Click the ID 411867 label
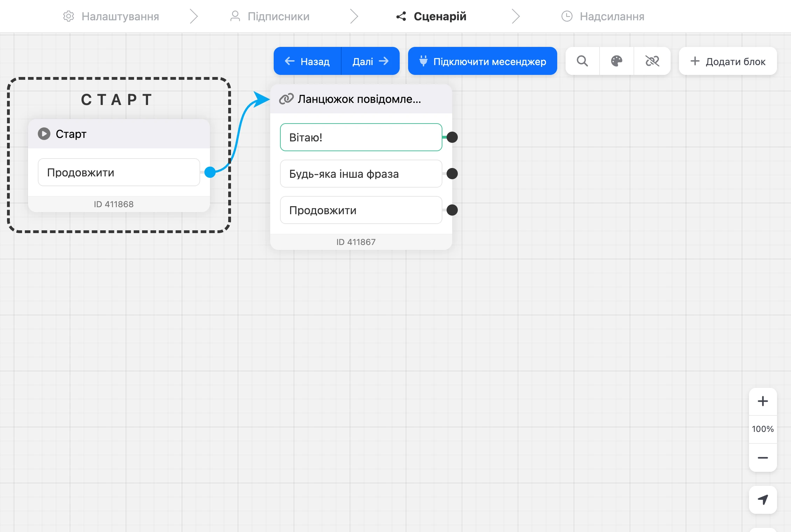 click(356, 242)
